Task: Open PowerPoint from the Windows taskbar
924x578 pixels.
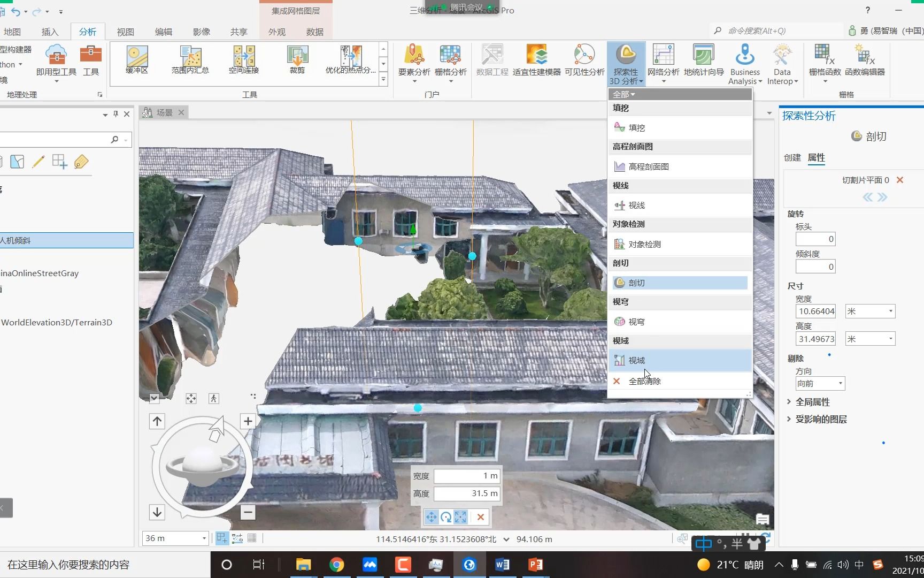Action: tap(535, 565)
